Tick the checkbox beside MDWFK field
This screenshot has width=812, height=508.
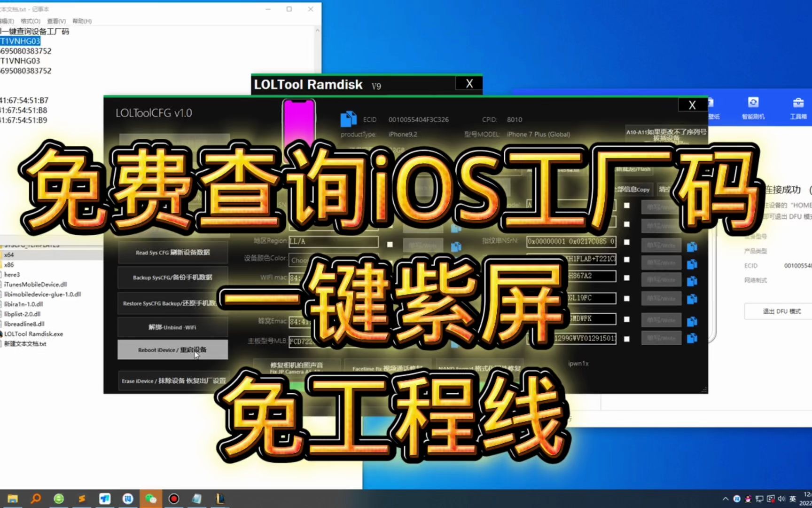tap(626, 319)
